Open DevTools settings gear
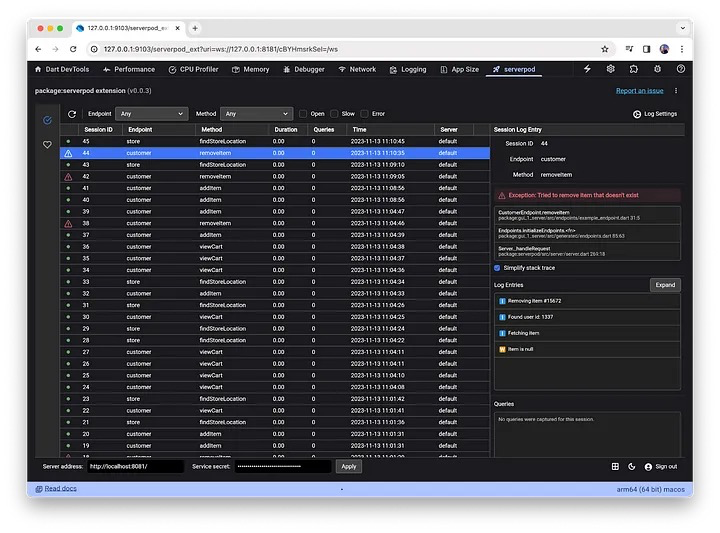The width and height of the screenshot is (720, 533). (x=611, y=69)
